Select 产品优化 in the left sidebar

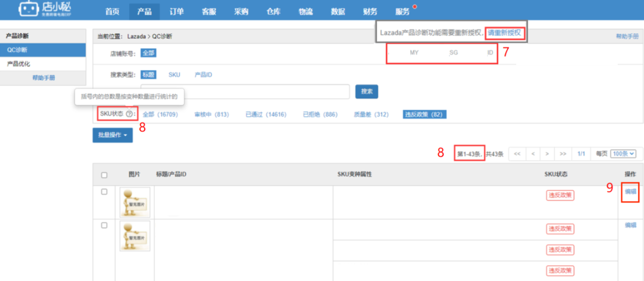tap(19, 64)
